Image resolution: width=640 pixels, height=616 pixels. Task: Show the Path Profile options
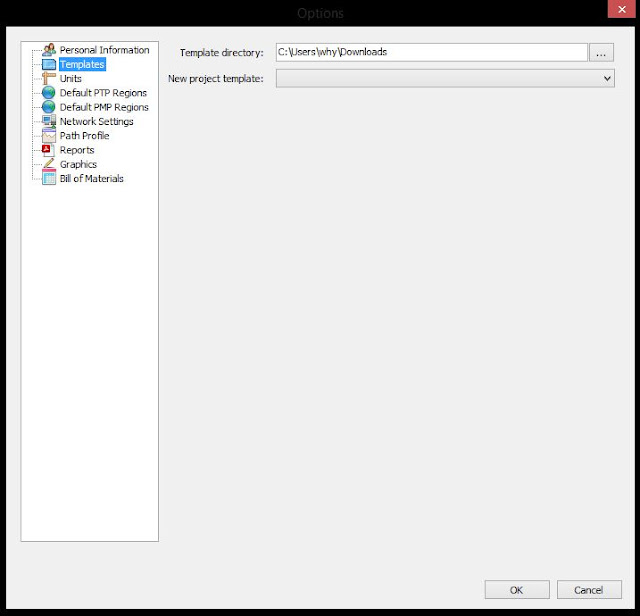[x=84, y=136]
